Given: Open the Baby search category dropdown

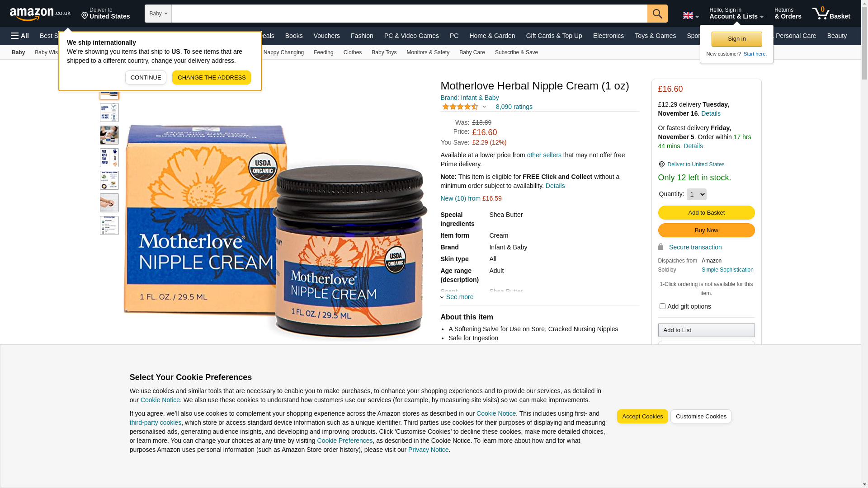Looking at the screenshot, I should (x=158, y=14).
